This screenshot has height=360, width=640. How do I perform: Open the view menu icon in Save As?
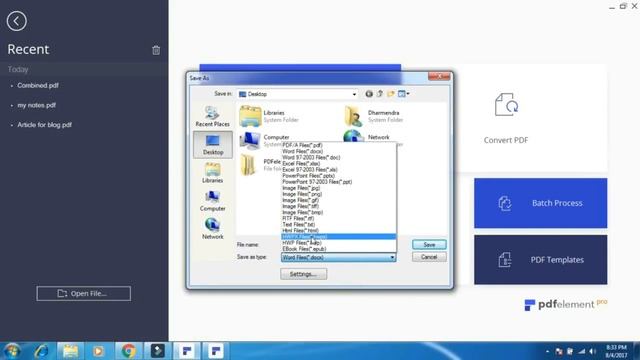click(404, 94)
